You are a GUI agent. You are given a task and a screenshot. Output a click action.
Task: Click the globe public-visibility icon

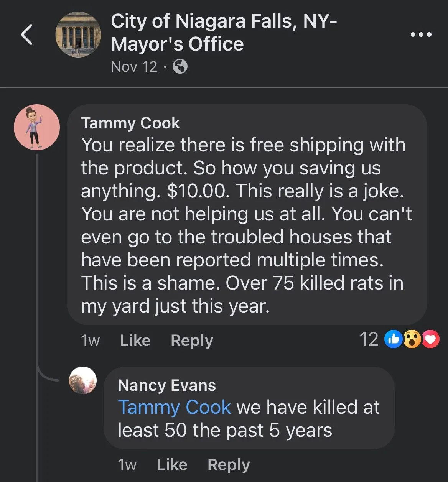(x=180, y=67)
